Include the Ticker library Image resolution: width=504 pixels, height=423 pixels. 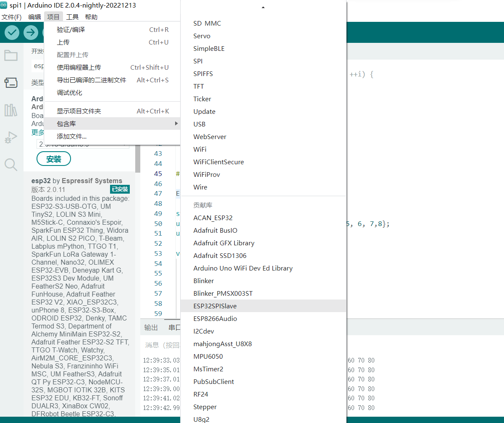click(263, 99)
